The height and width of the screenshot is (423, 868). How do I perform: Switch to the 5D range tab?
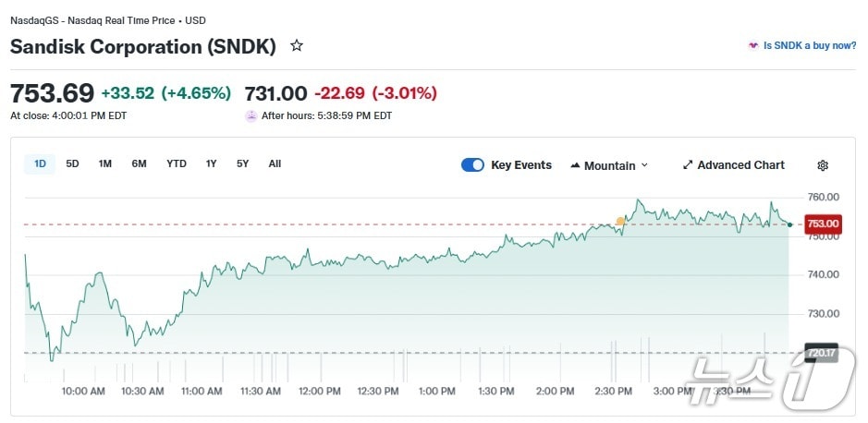click(x=72, y=163)
